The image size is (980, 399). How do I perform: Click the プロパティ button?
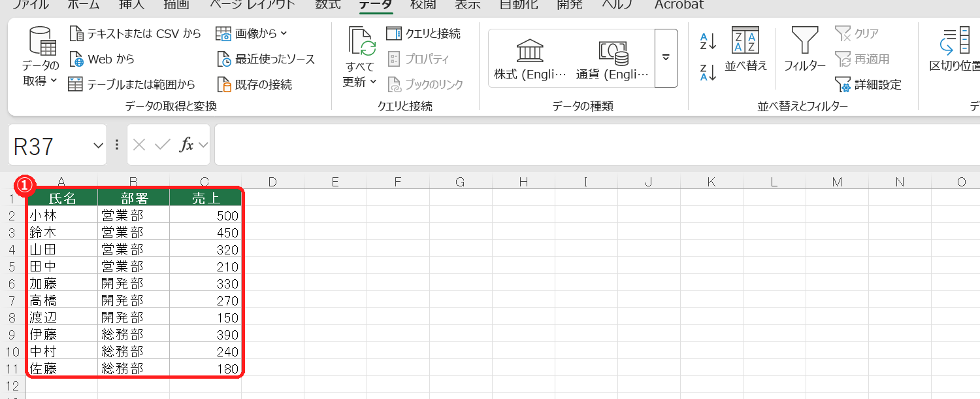[x=419, y=60]
